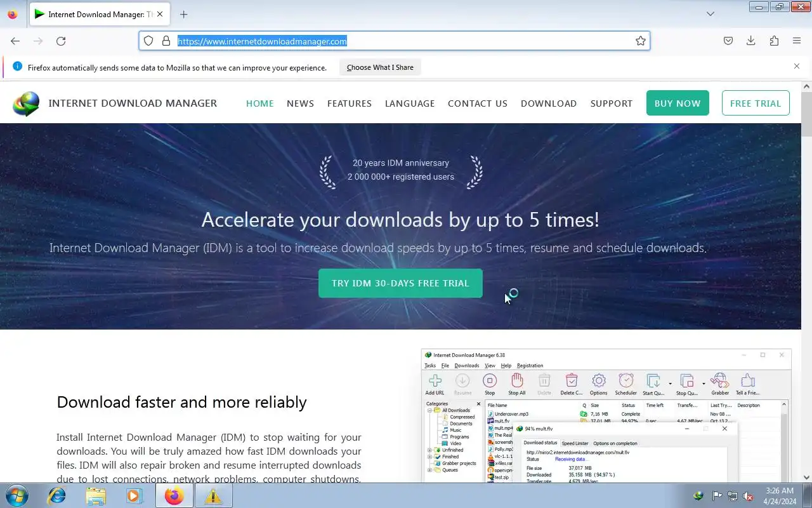
Task: Click the Options gear icon in IDM screenshot
Action: coord(599,385)
